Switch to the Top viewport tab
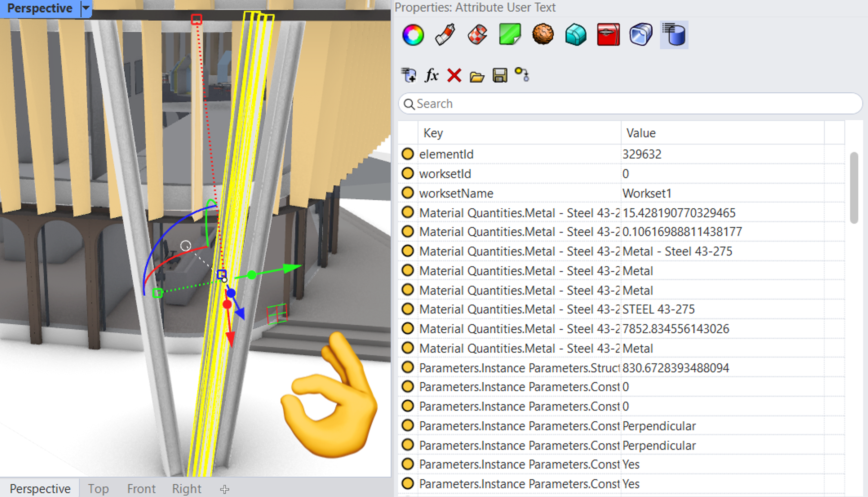The image size is (868, 497). coord(98,488)
